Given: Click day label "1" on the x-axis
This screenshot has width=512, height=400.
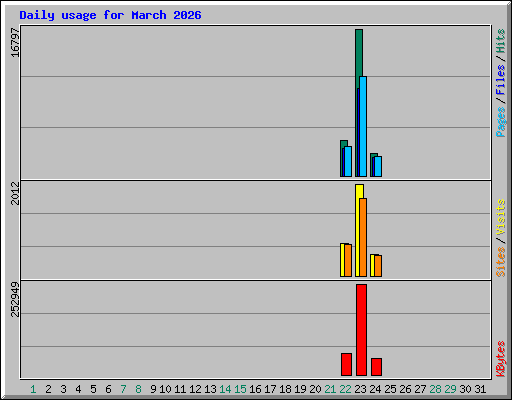Looking at the screenshot, I should tap(33, 389).
